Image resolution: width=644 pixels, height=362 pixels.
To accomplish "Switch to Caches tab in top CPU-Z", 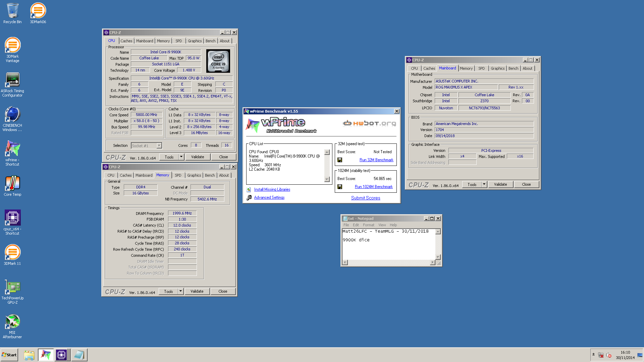I will coord(126,41).
